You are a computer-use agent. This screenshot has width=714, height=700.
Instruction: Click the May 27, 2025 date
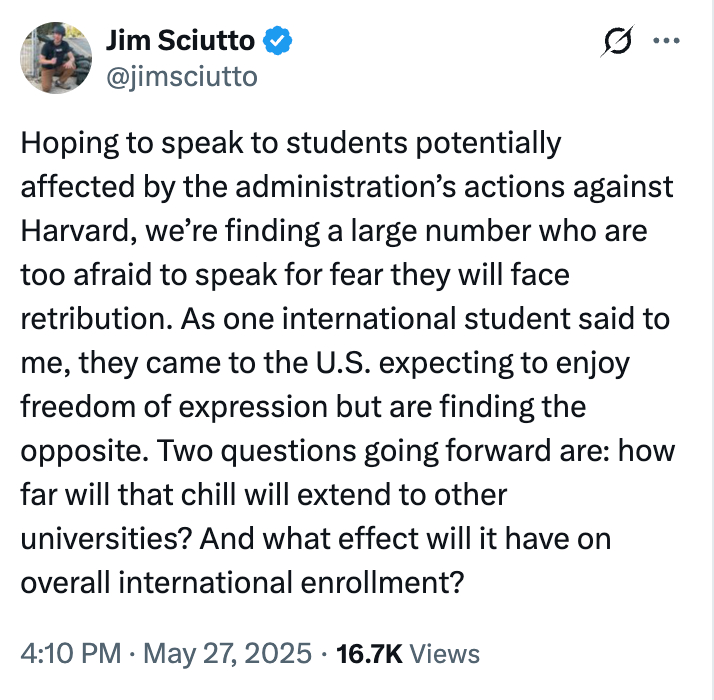[226, 654]
